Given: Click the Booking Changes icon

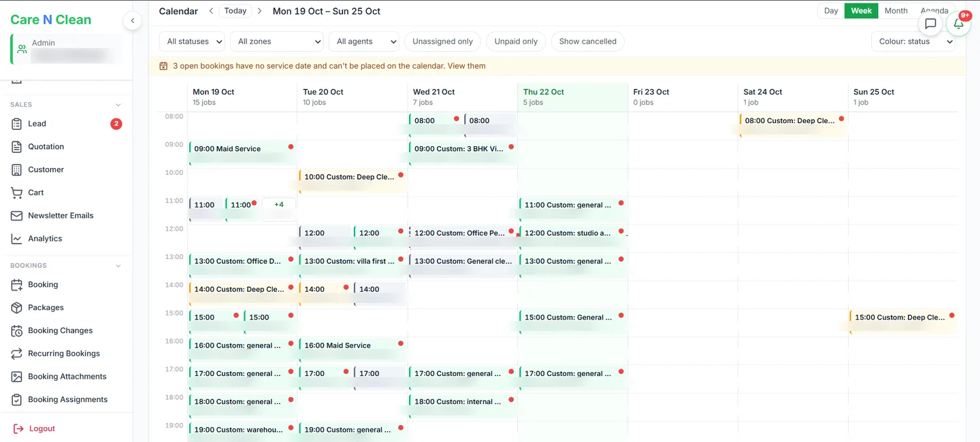Looking at the screenshot, I should tap(17, 330).
